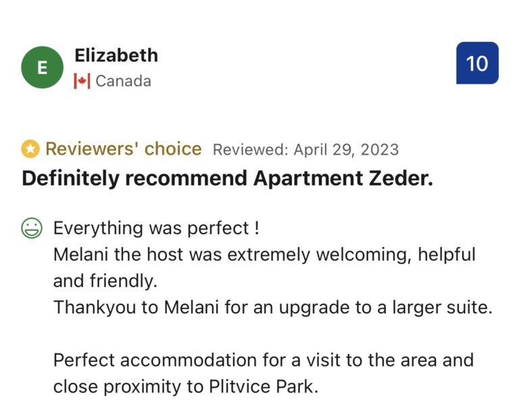Click the yellow Reviewers' choice star icon
The width and height of the screenshot is (519, 420).
30,149
